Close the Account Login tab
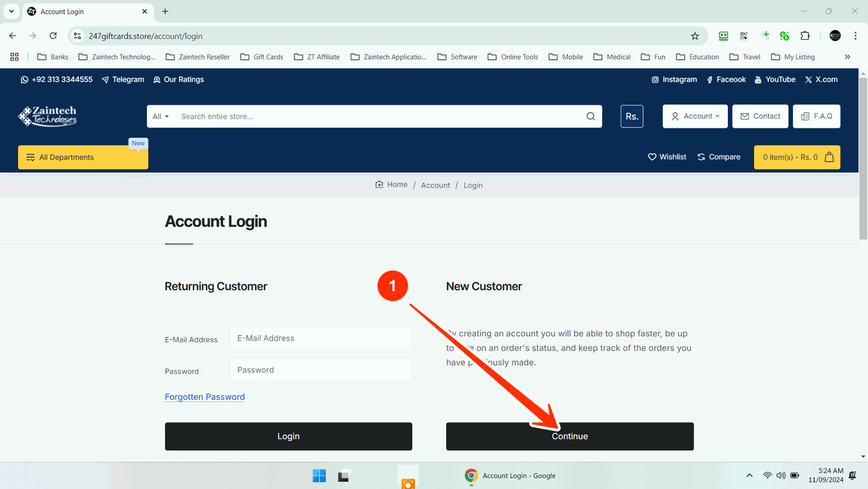Screen dimensions: 868x489 coord(144,11)
